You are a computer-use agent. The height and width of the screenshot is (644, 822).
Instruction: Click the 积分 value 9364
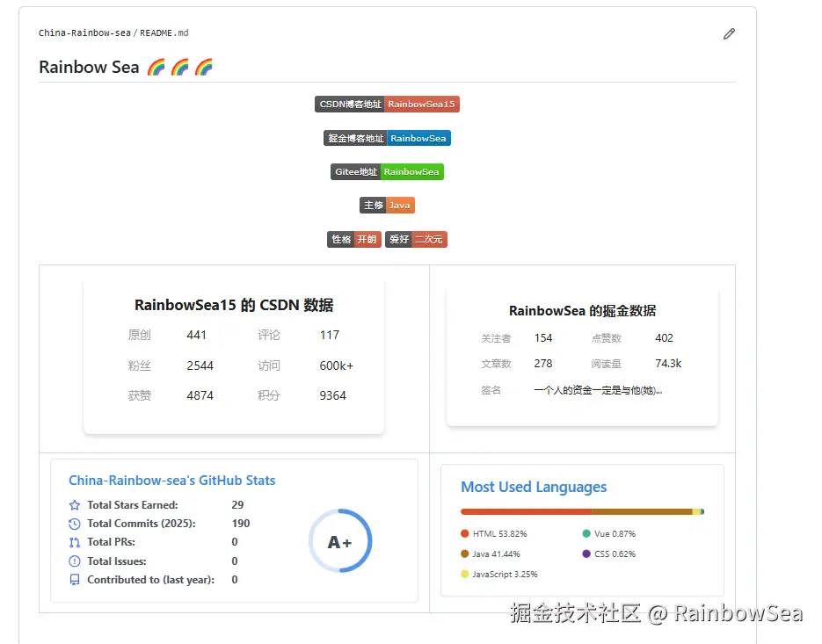click(x=333, y=395)
